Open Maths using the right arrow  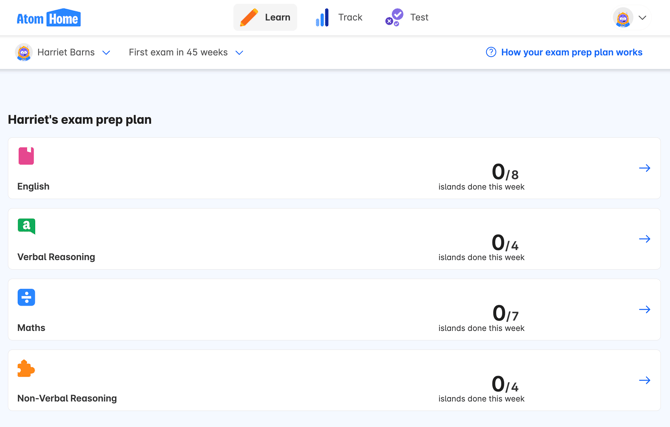coord(644,310)
